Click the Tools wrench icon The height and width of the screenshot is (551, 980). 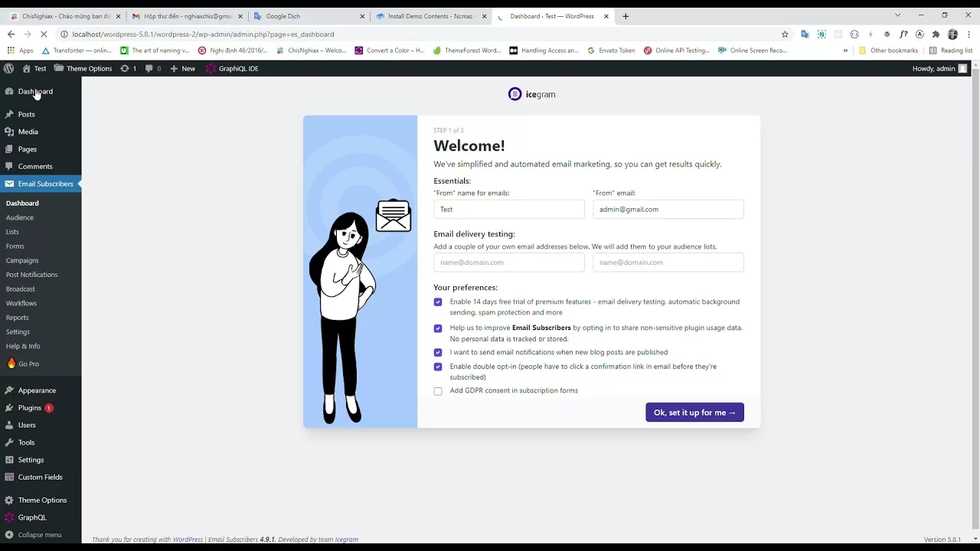(9, 442)
